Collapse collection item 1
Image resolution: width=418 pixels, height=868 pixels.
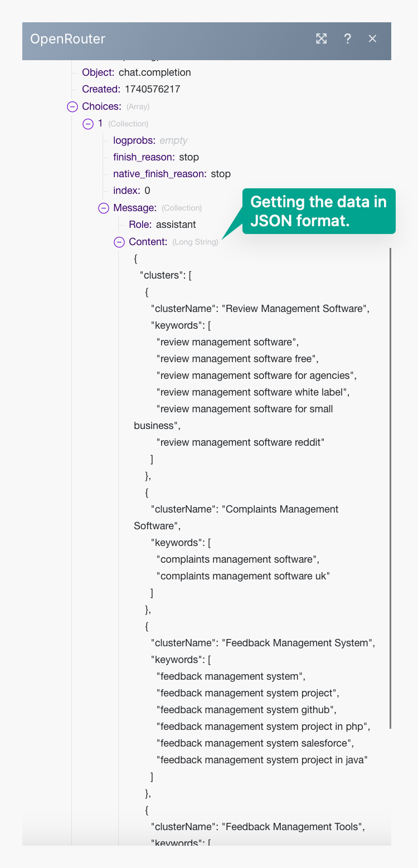click(88, 124)
